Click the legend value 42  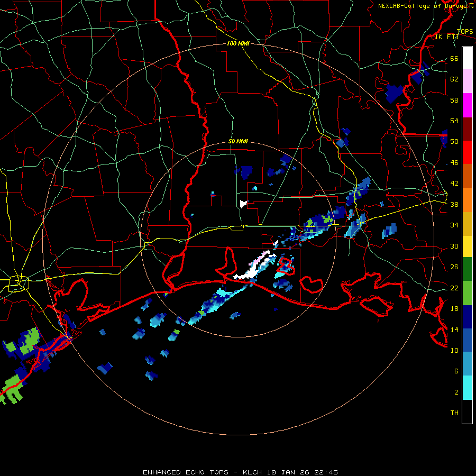click(454, 183)
